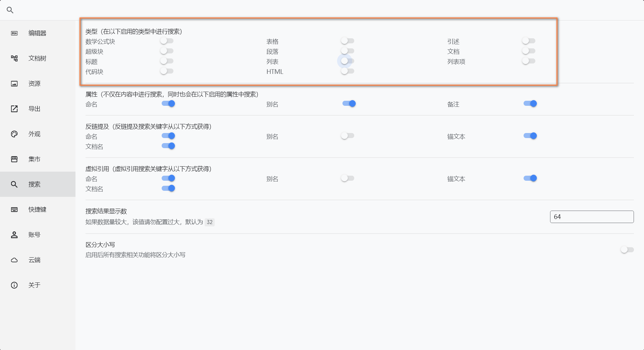Click the magnifier search icon top left
Image resolution: width=644 pixels, height=350 pixels.
(10, 10)
